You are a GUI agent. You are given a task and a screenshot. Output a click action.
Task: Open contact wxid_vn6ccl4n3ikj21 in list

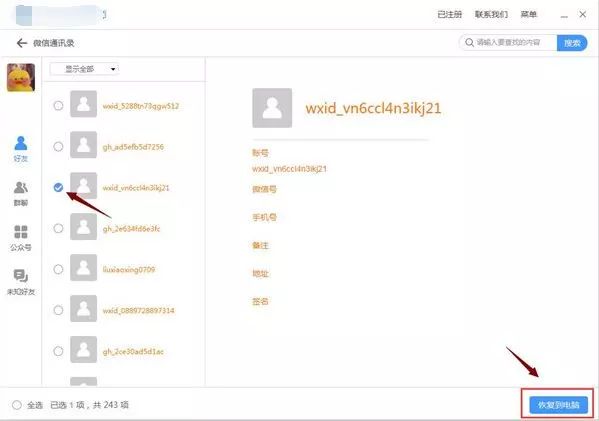click(x=136, y=188)
